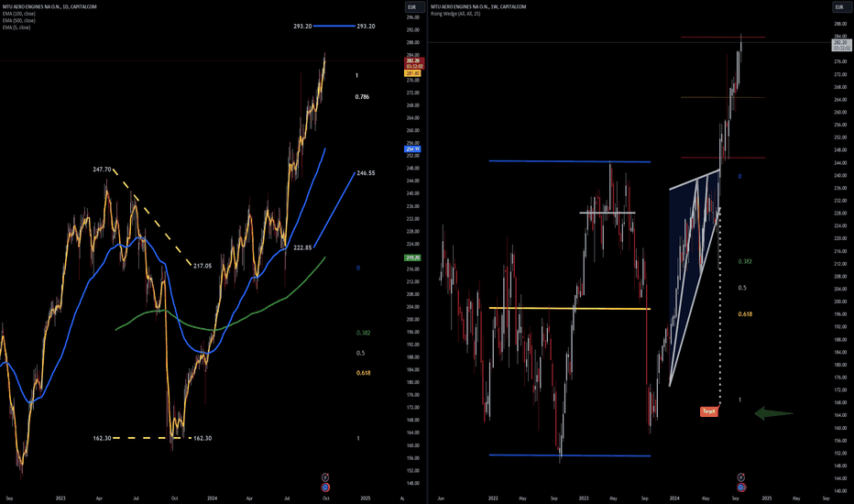Click the 0.5 Fibonacci level on weekly chart
854x504 pixels.
point(742,288)
